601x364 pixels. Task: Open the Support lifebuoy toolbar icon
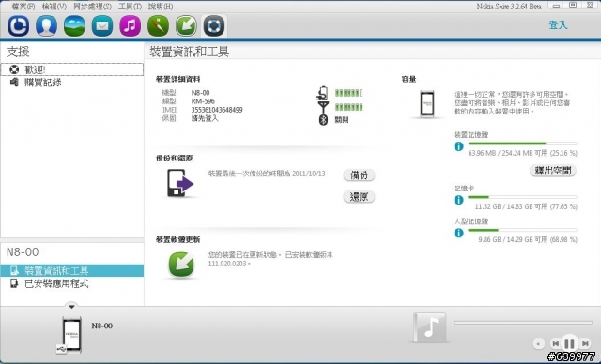click(214, 26)
